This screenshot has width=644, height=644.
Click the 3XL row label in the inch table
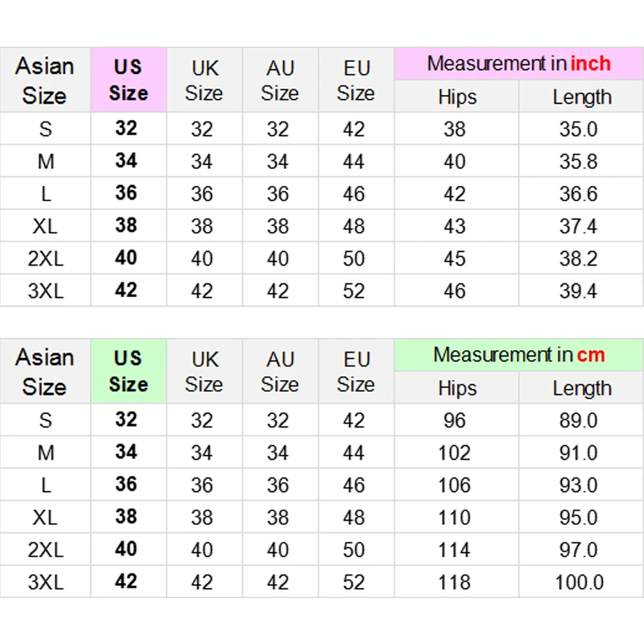point(45,291)
